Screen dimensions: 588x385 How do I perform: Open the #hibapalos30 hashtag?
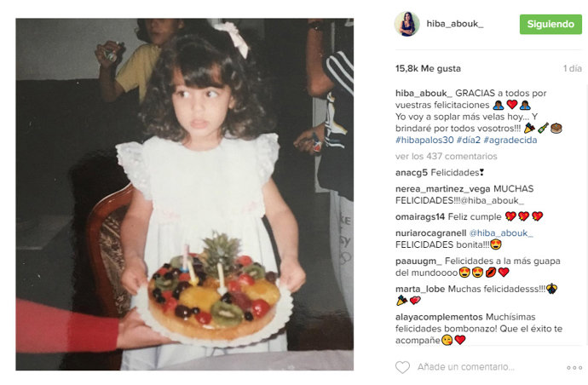tap(424, 141)
